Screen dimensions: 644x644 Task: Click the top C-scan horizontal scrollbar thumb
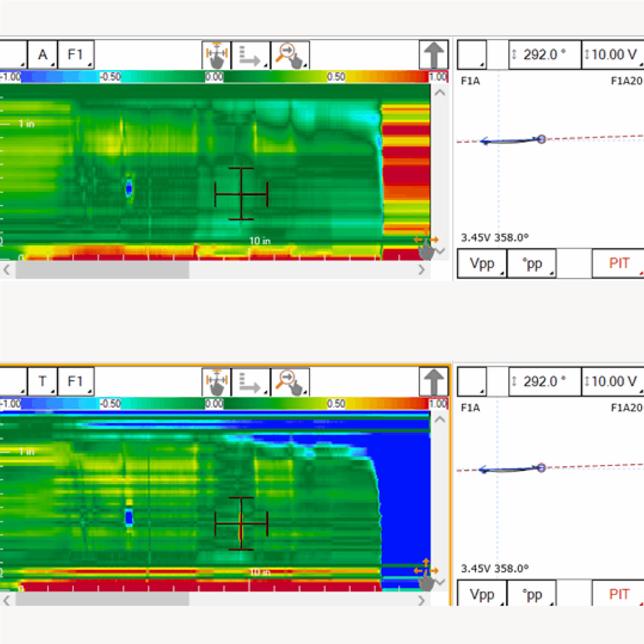point(102,270)
